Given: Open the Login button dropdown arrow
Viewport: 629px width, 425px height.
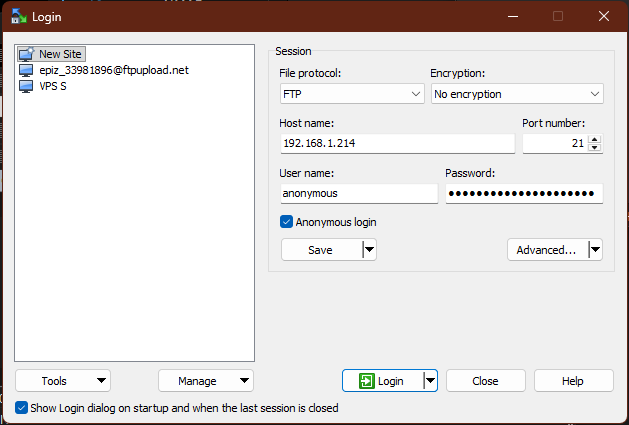Looking at the screenshot, I should point(430,381).
